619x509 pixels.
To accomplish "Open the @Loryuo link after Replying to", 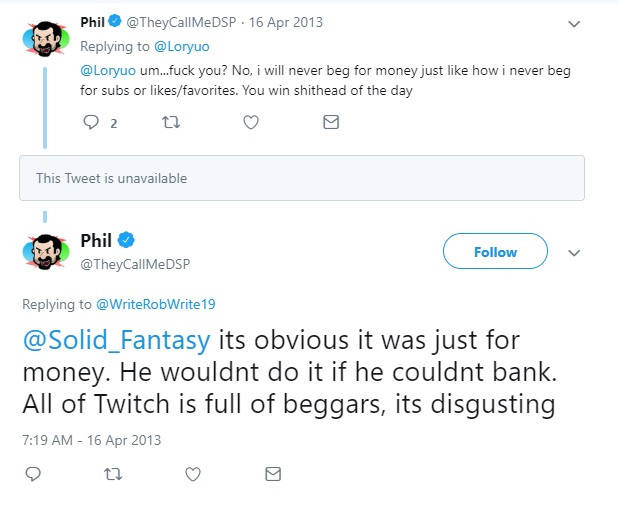I will [182, 46].
